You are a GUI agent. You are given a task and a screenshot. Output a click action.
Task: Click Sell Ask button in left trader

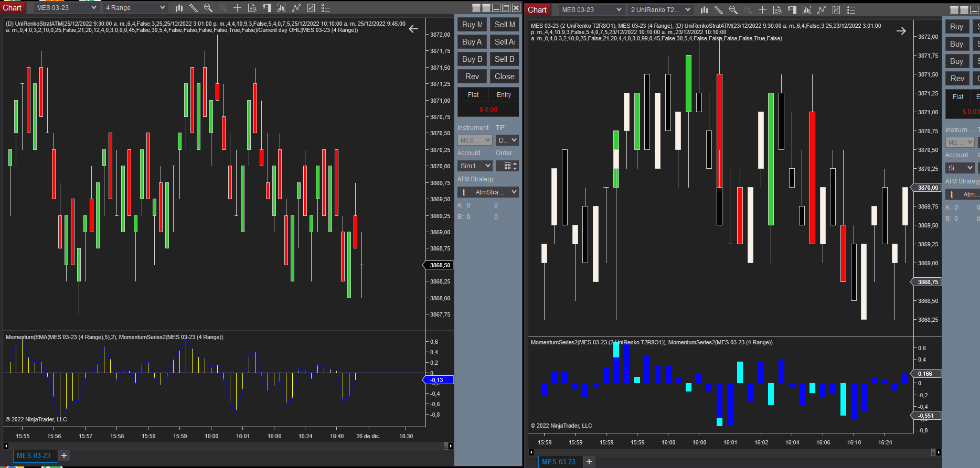tap(505, 42)
